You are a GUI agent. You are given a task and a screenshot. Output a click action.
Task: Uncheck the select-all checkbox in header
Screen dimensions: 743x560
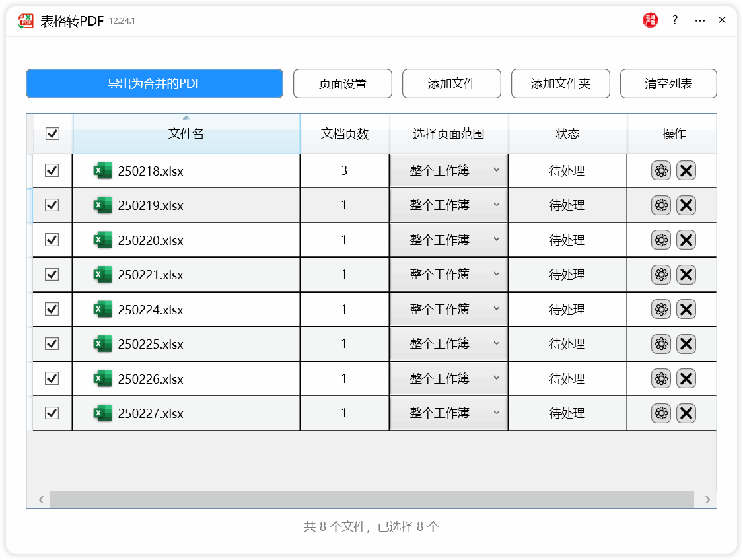pyautogui.click(x=52, y=133)
